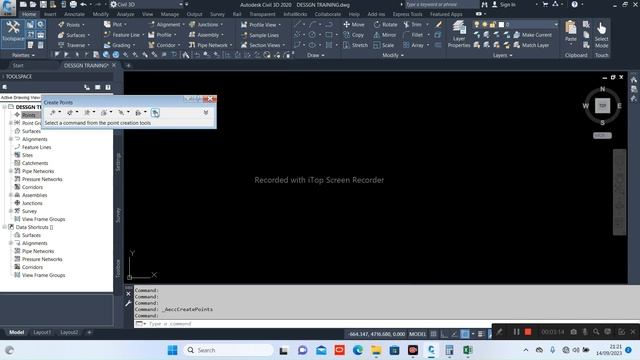The width and height of the screenshot is (640, 360).
Task: Open the Civil 3D application menu logo
Action: 8,8
